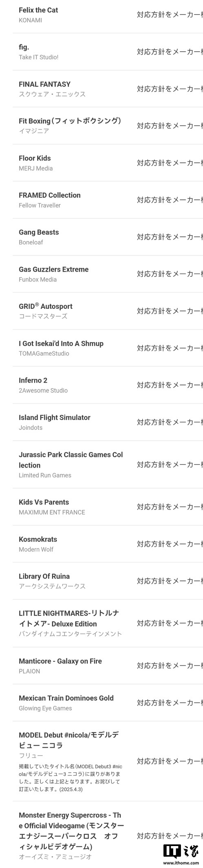Click Kids Vs Parents title
This screenshot has width=203, height=868.
click(44, 502)
